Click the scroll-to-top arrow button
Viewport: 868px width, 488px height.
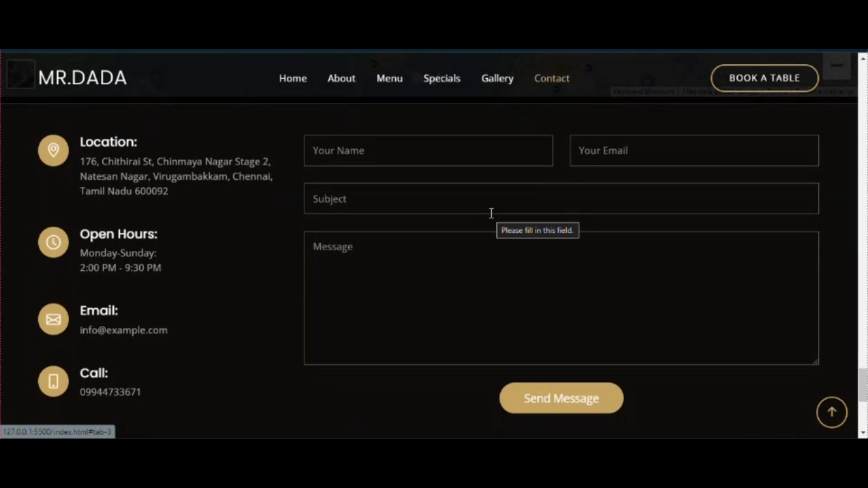pos(832,412)
